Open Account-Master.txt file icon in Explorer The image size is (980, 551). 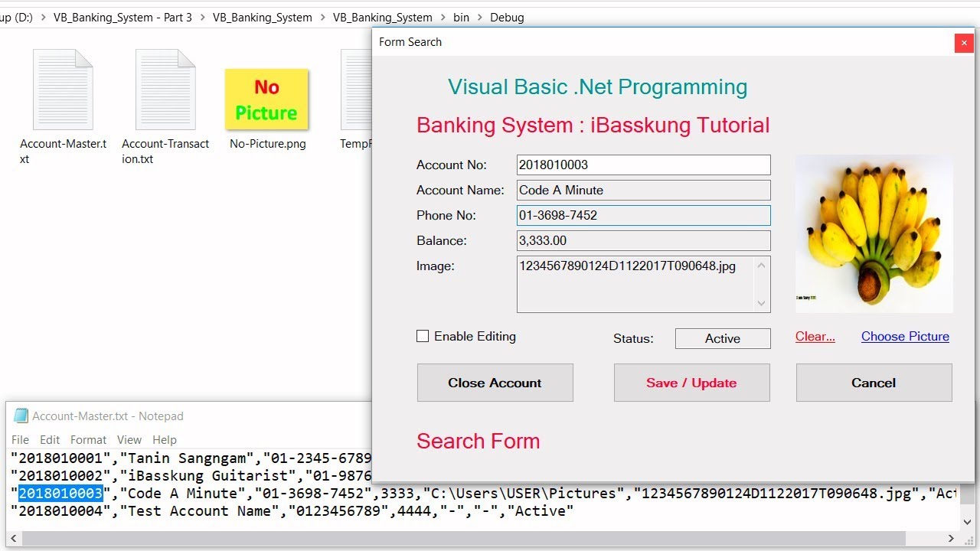click(x=63, y=90)
